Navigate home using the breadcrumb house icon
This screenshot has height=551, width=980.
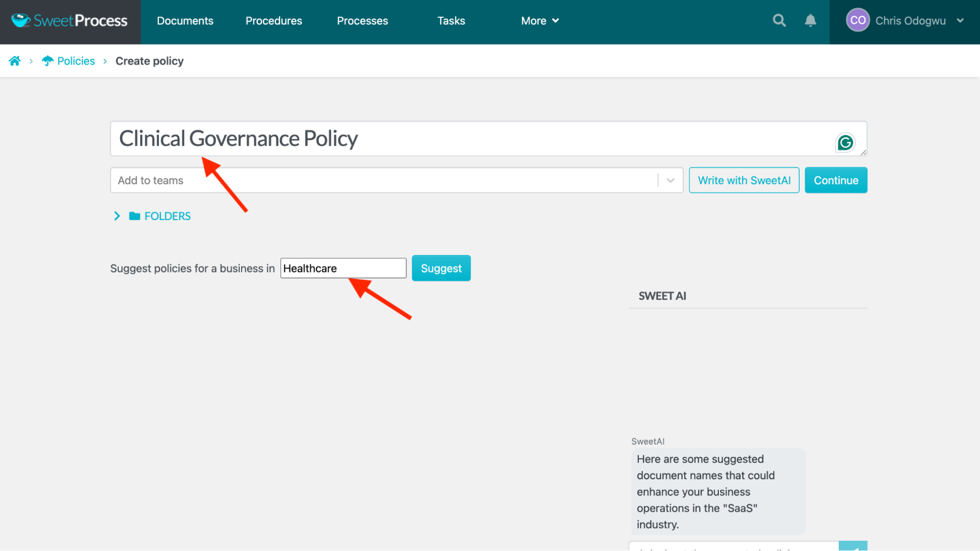[15, 60]
